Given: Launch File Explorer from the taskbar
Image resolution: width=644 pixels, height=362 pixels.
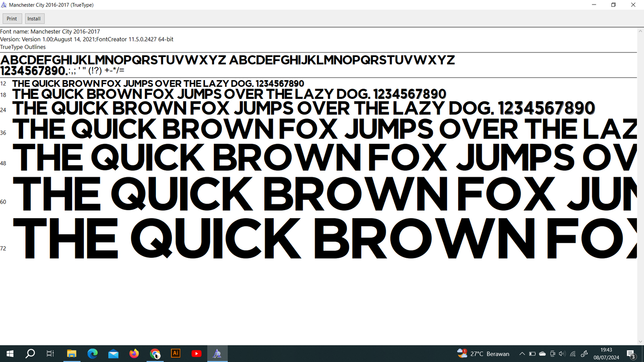Looking at the screenshot, I should point(72,354).
